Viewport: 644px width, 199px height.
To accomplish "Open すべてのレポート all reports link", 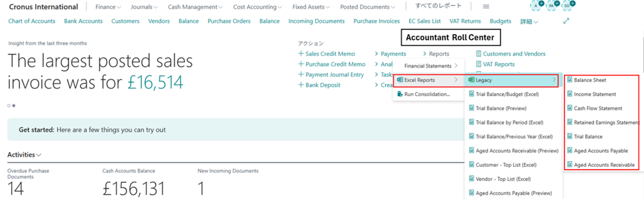I will pos(439,5).
